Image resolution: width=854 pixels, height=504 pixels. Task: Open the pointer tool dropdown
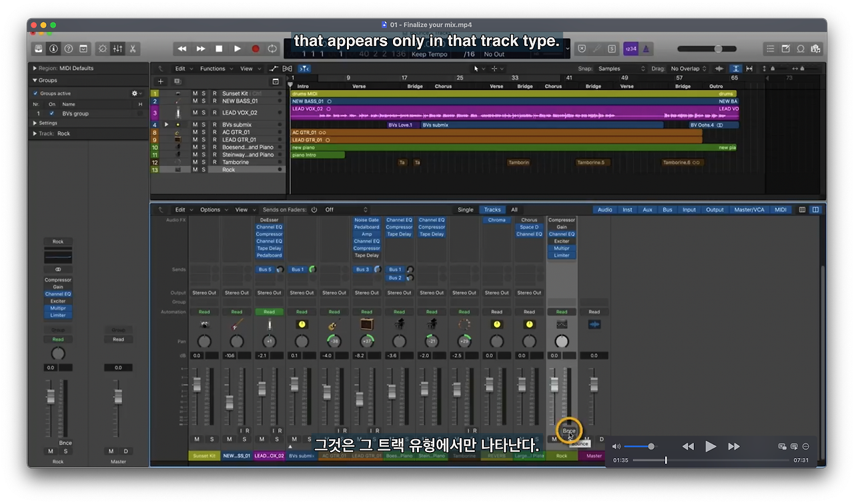(479, 69)
